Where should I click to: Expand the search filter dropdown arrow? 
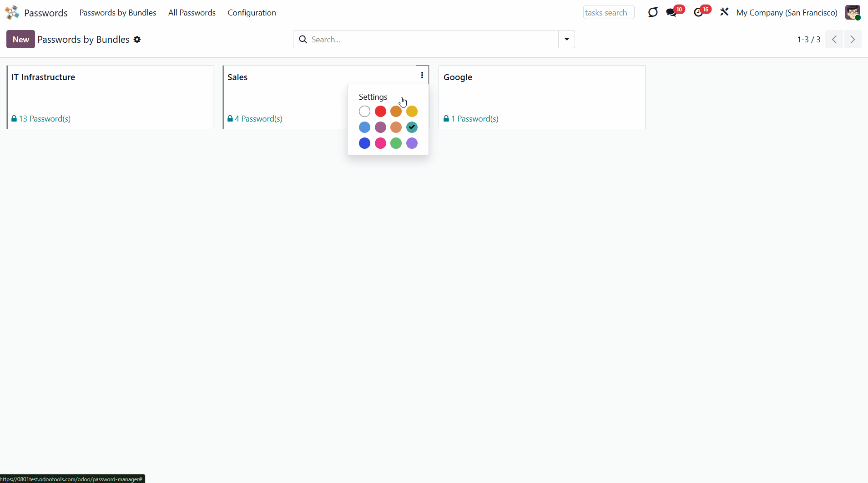[566, 40]
